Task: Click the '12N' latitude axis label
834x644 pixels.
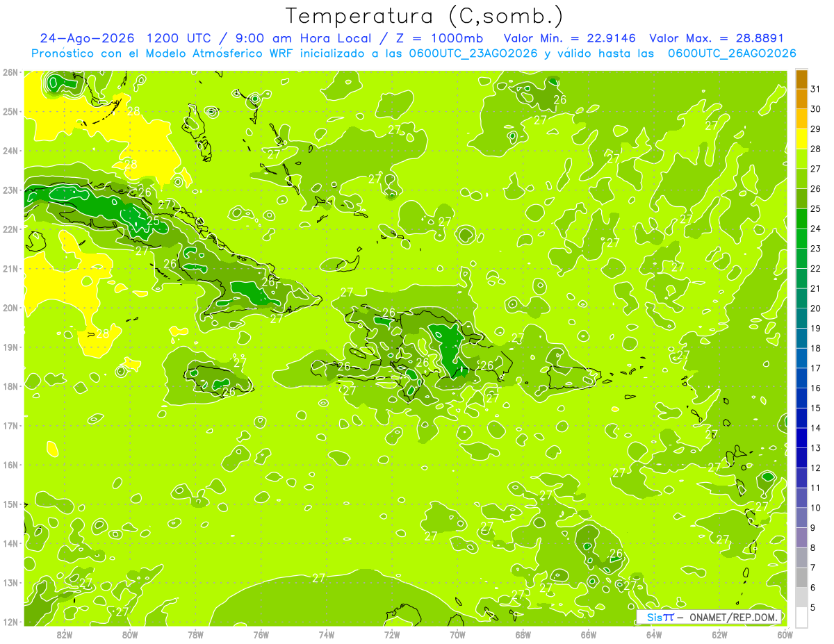Action: tap(10, 622)
